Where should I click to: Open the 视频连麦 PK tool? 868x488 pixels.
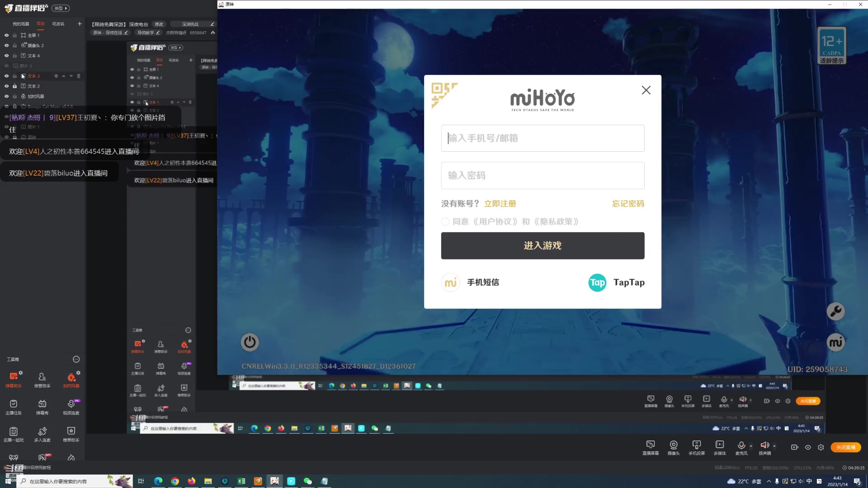(71, 407)
